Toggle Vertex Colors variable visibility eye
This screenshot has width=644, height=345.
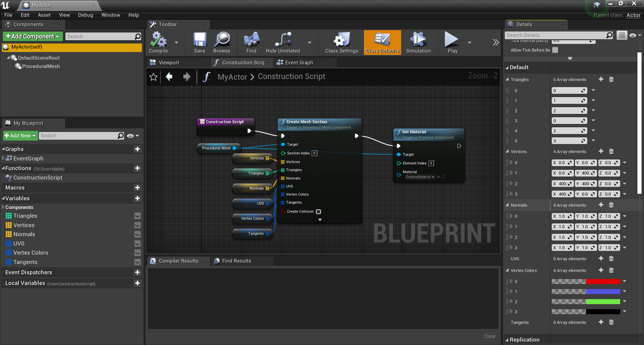[x=137, y=253]
